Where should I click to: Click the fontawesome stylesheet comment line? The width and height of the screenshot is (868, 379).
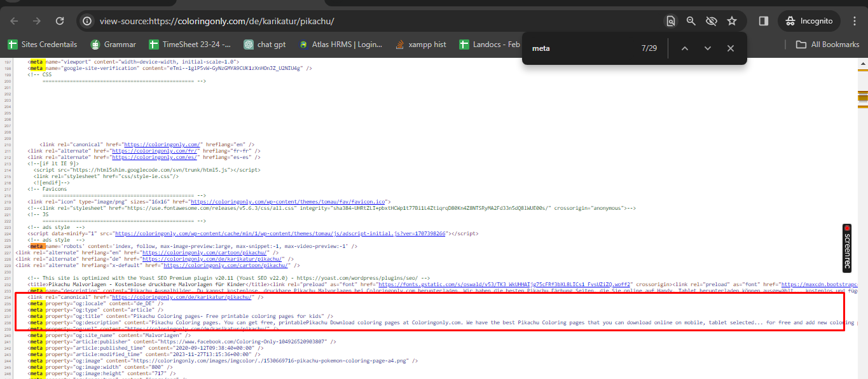tap(331, 208)
